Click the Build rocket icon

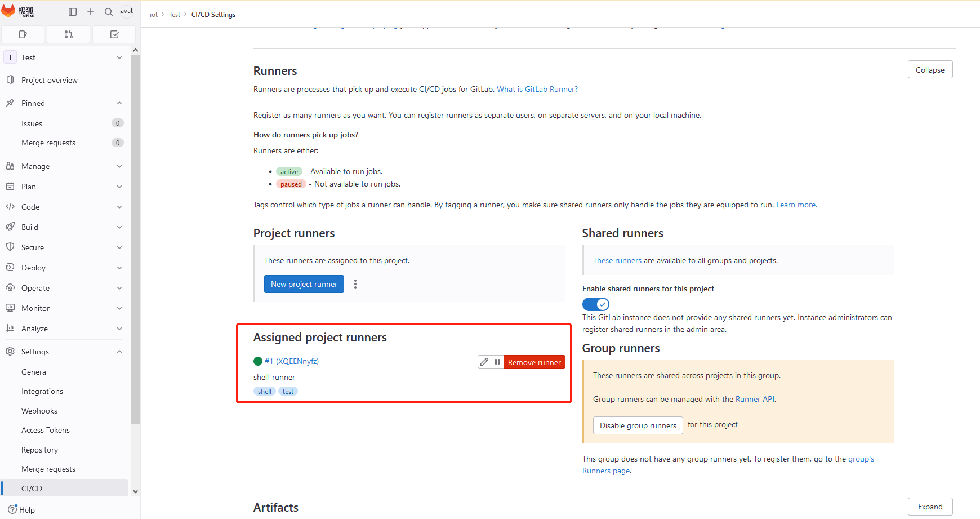pos(10,227)
